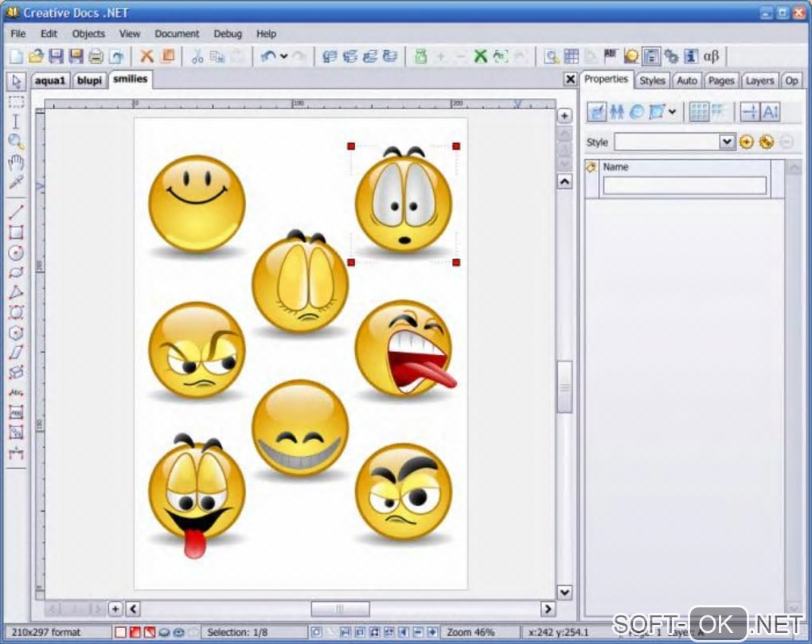Toggle the first properties panel mode button
812x644 pixels.
point(596,111)
